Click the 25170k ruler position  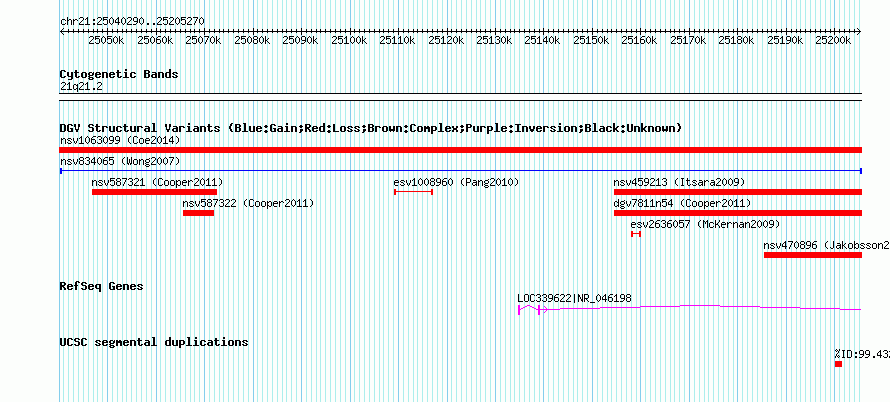pyautogui.click(x=688, y=40)
